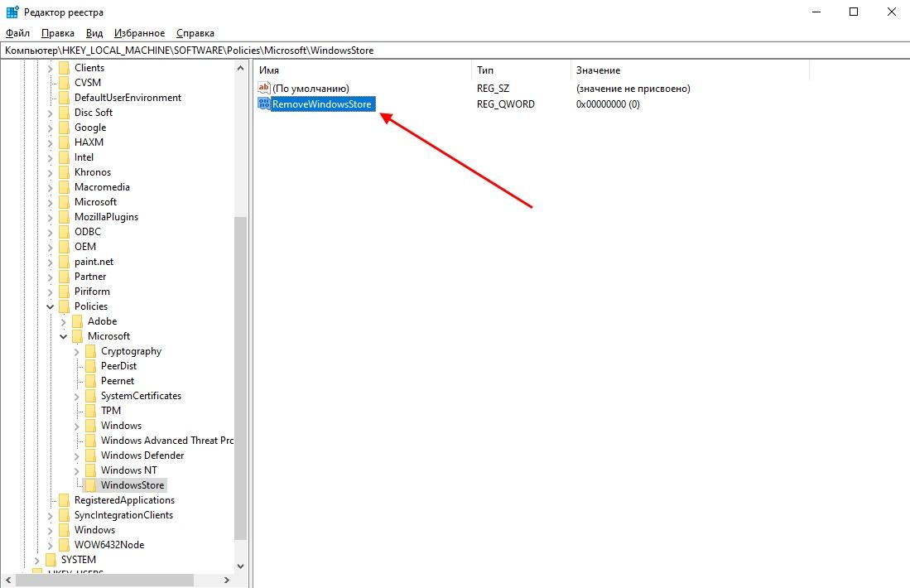Open the Вид menu
The image size is (910, 588).
94,33
